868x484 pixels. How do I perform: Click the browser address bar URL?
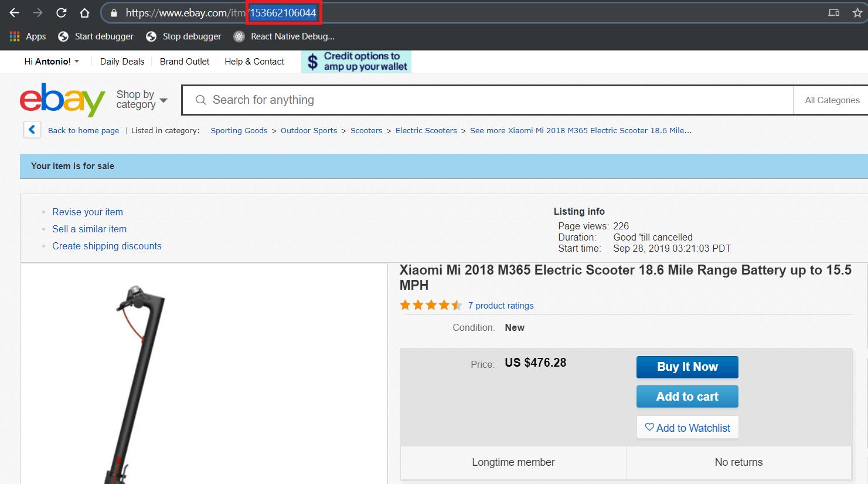(x=221, y=13)
